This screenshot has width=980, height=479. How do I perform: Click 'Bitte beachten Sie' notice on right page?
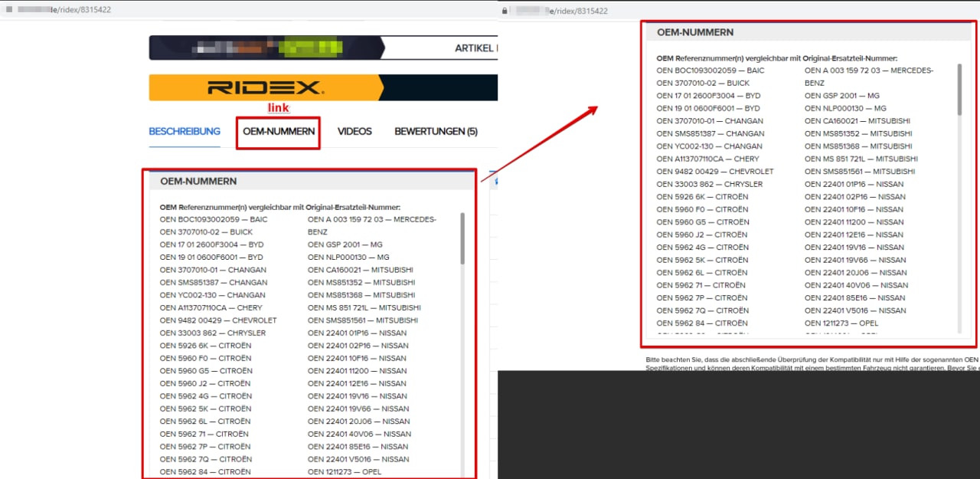coord(812,363)
